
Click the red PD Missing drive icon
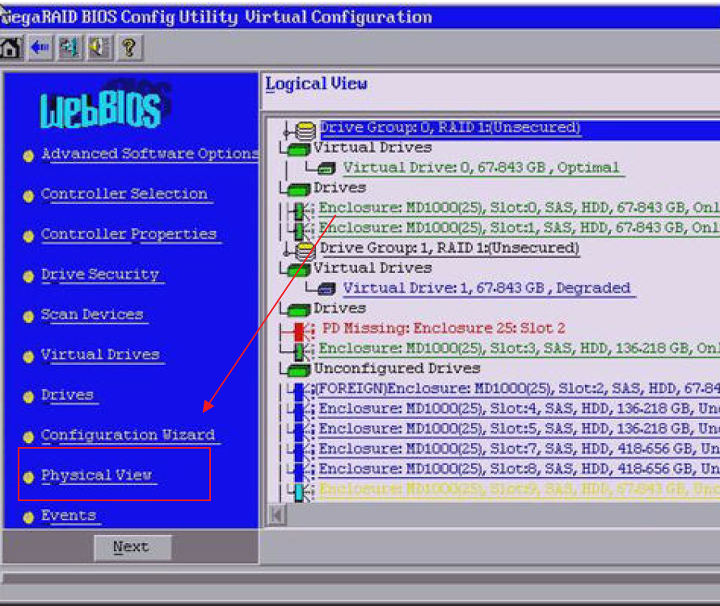click(299, 331)
